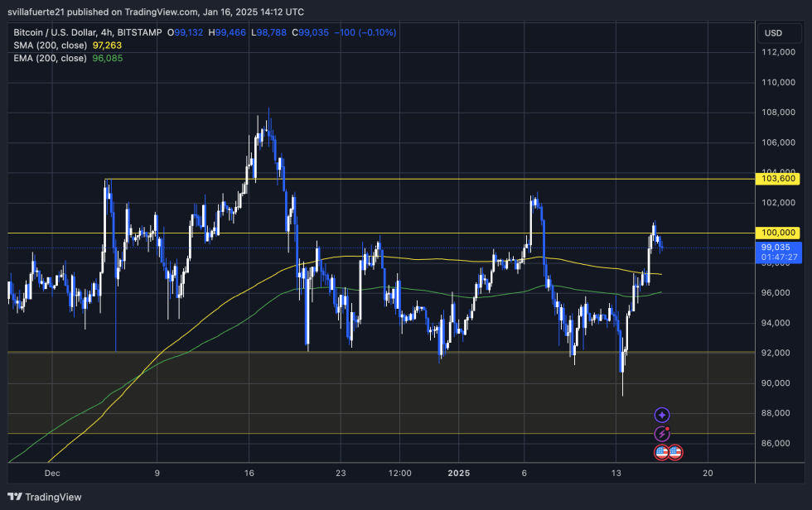Select the SMA (200, close) indicator legend
This screenshot has width=812, height=510.
click(51, 45)
